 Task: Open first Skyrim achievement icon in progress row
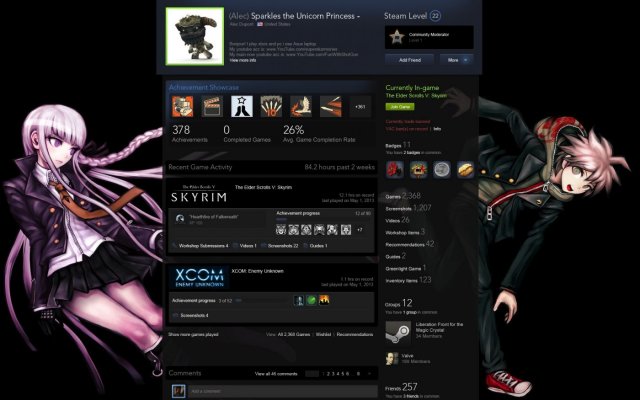(281, 230)
